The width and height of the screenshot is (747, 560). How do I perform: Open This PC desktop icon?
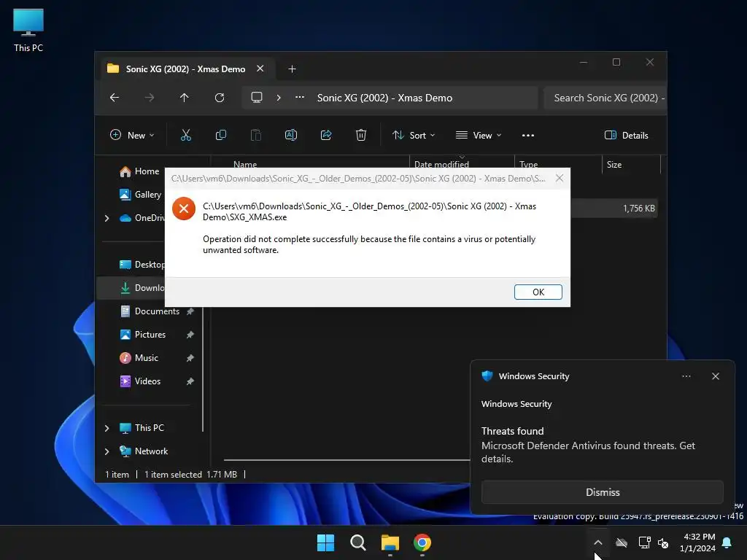pos(28,31)
